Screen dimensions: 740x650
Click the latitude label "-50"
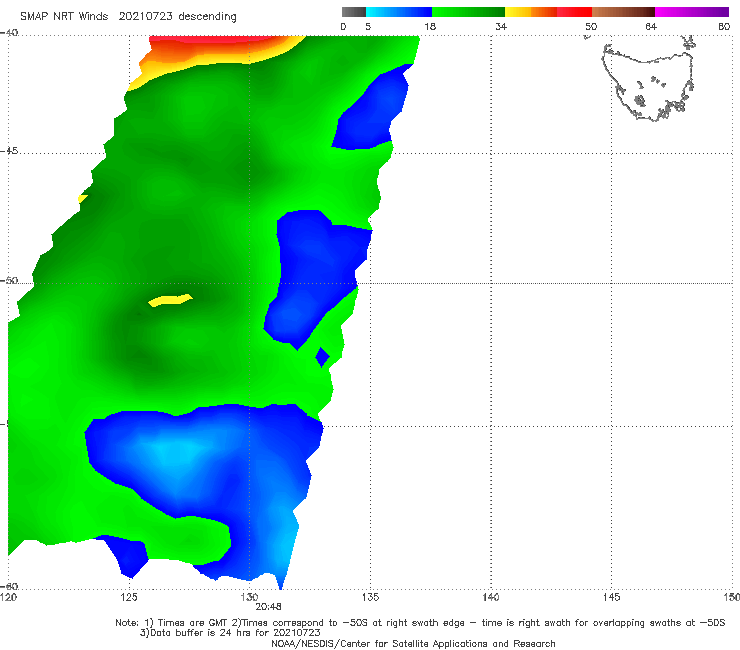[9, 281]
